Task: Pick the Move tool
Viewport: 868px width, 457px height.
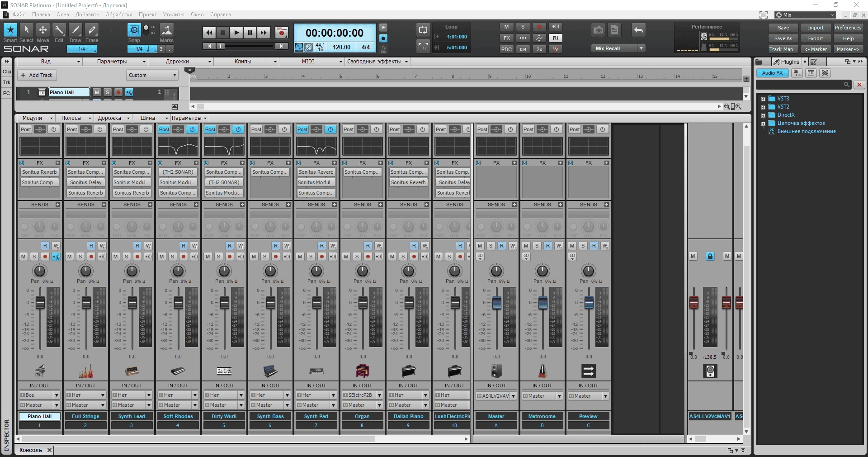Action: [43, 30]
